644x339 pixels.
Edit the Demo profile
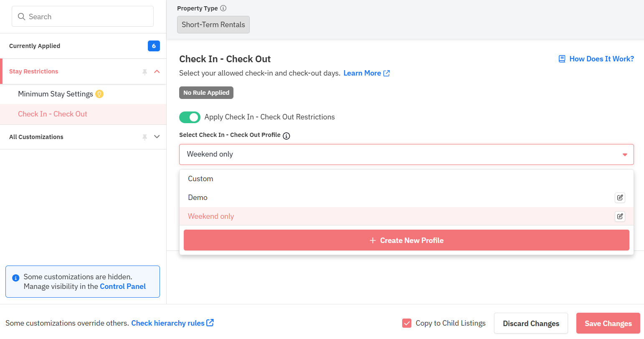click(x=620, y=197)
